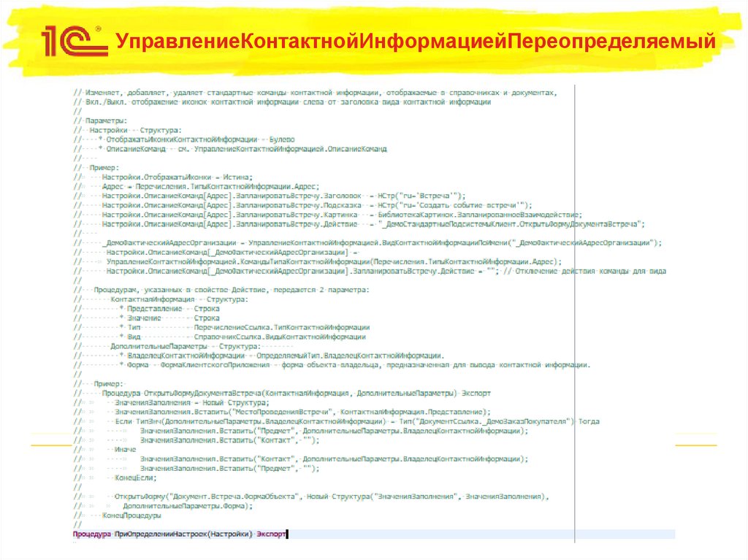Click Вставить("Контакт", ДополнительныеПараметры.ВладелецКонтактнойИнформации) line
Image resolution: width=748 pixels, height=560 pixels.
301,459
